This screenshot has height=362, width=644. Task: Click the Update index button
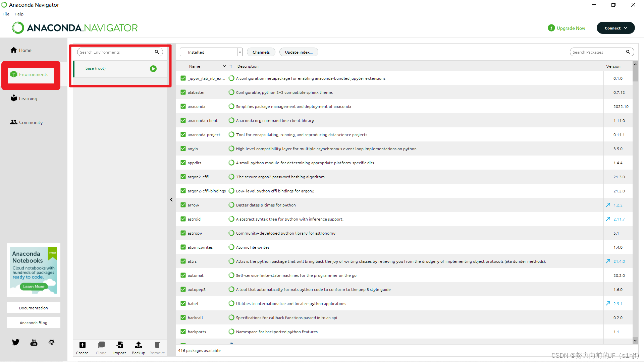[298, 52]
